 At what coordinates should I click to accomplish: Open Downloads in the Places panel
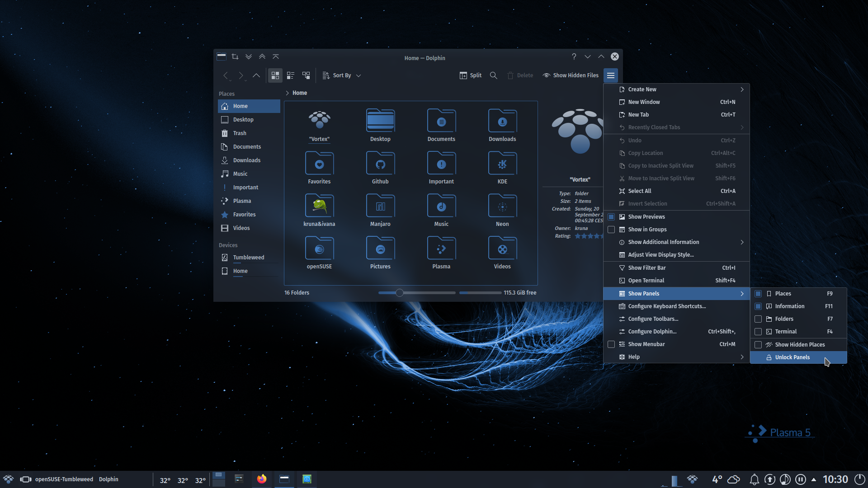[249, 160]
